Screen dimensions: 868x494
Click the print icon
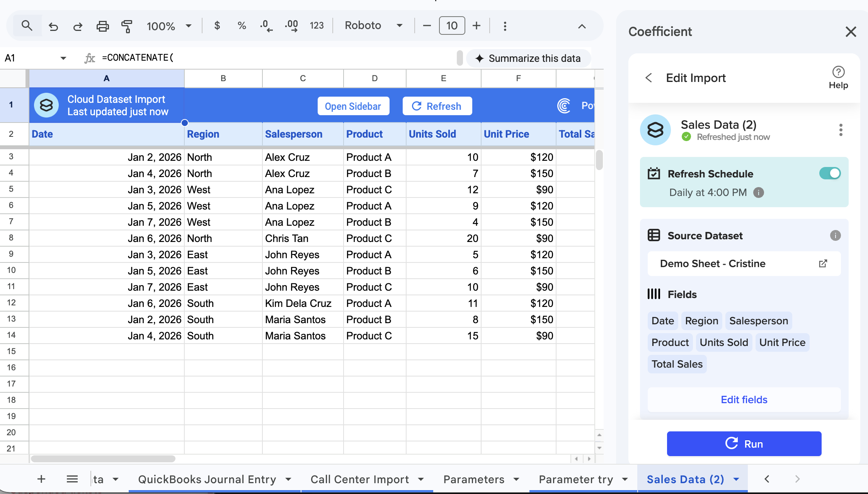tap(102, 26)
